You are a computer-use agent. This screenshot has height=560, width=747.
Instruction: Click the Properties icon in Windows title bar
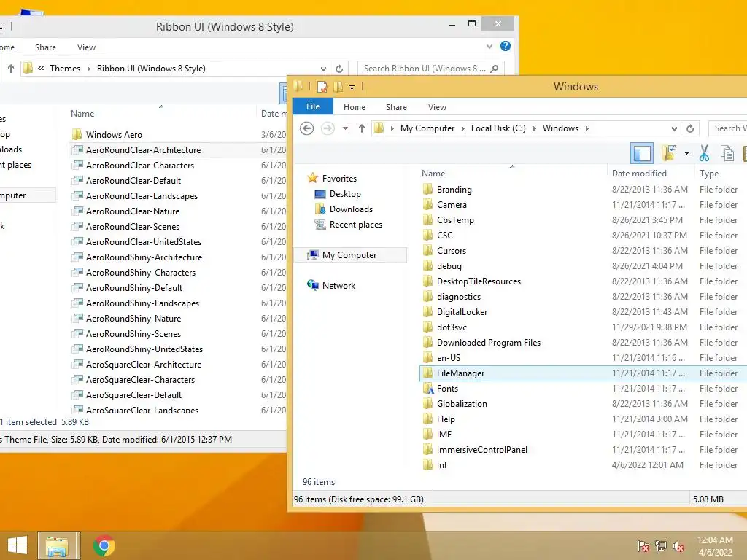(x=322, y=87)
